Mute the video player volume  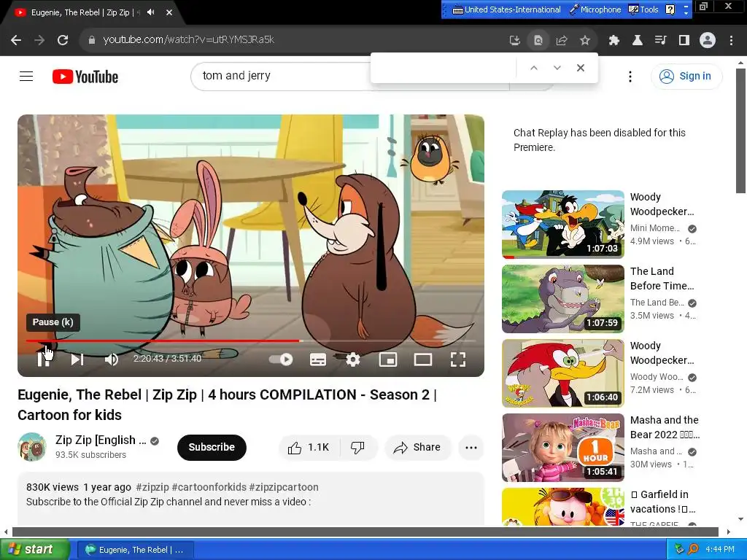click(x=112, y=359)
